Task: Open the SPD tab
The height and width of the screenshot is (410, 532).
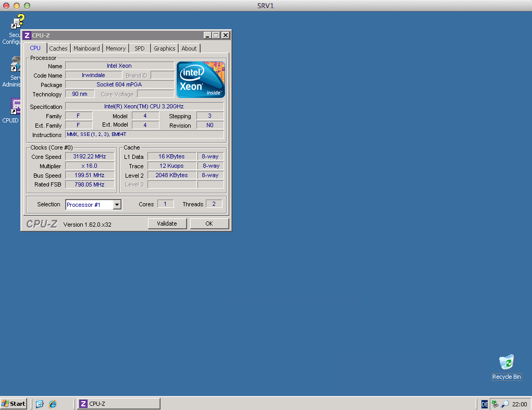Action: click(140, 48)
